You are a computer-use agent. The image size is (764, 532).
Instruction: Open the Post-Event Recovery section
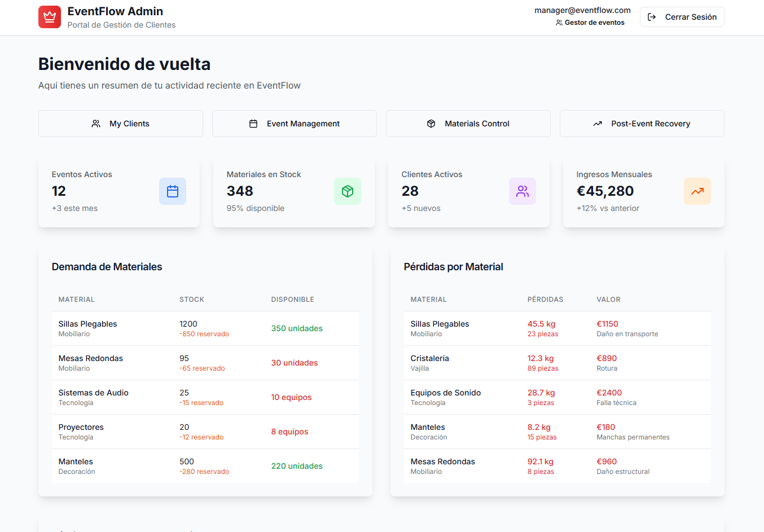(x=642, y=123)
